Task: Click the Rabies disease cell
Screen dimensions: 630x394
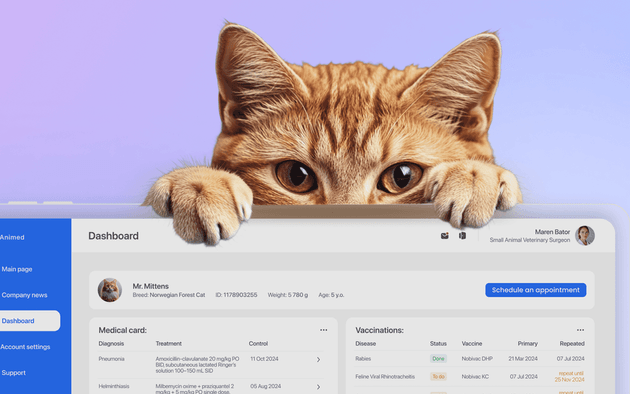Action: 363,359
